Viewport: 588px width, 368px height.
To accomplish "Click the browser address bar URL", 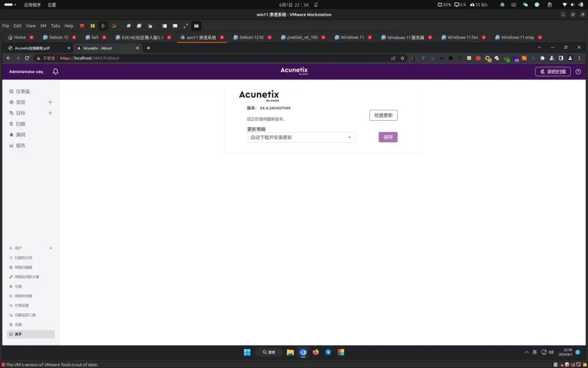I will tap(90, 58).
